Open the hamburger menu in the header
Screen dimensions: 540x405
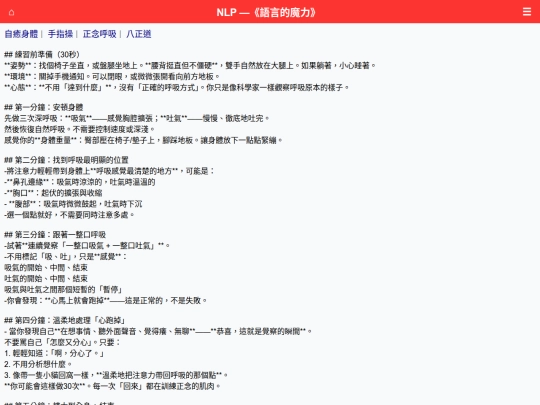(x=527, y=12)
